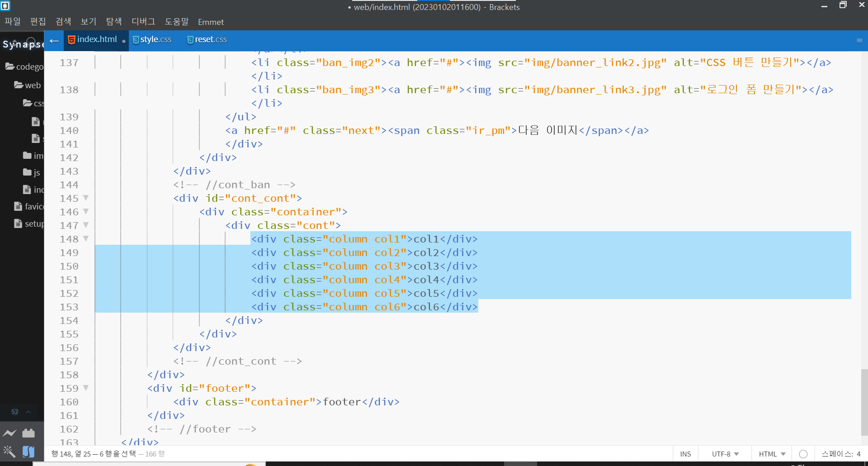Toggle the indentation type at 스페이스 label
This screenshot has width=868, height=466.
pos(837,454)
